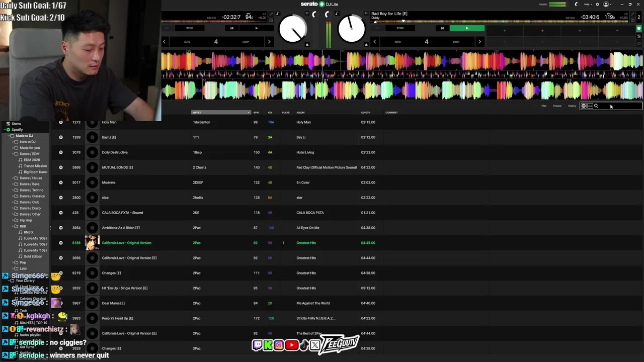
Task: Toggle SYNC on the right deck
Action: (400, 28)
